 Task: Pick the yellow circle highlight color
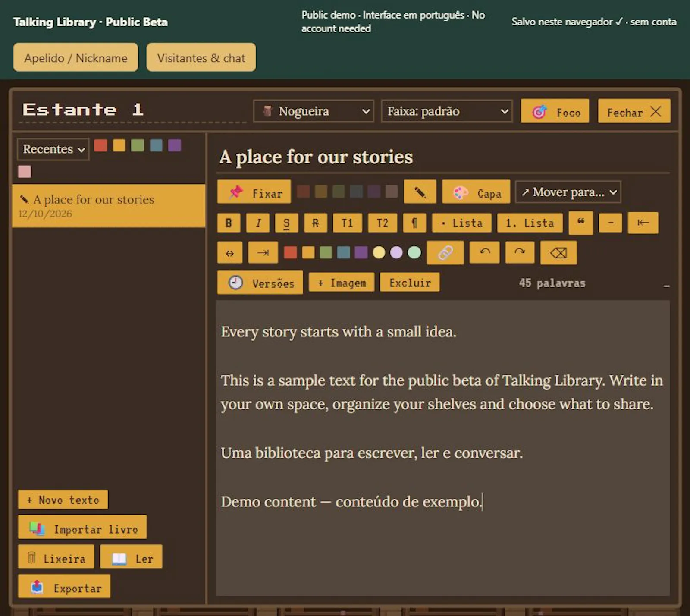[379, 252]
